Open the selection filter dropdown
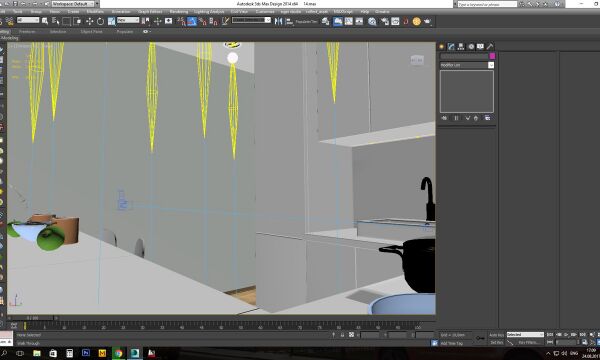Viewport: 600px width, 360px height. pyautogui.click(x=28, y=20)
